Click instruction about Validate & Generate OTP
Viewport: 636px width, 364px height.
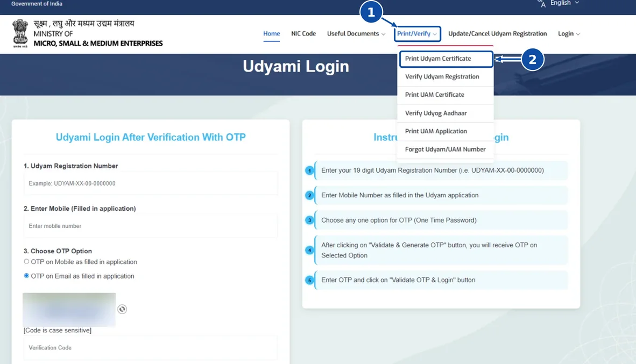point(441,250)
